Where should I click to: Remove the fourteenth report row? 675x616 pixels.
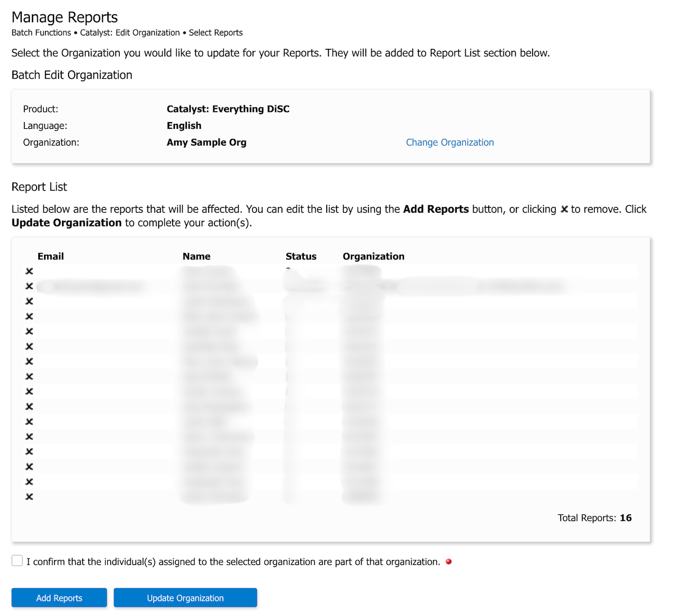point(29,466)
